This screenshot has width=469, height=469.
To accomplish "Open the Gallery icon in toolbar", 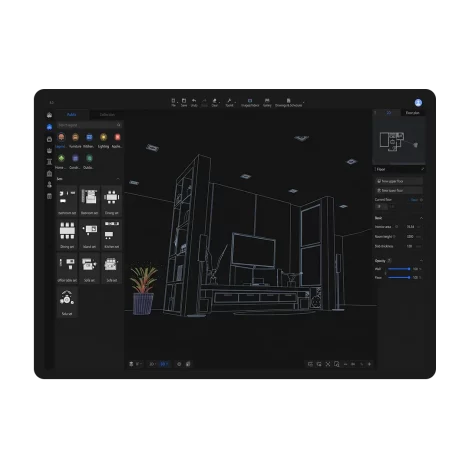I will [x=267, y=102].
